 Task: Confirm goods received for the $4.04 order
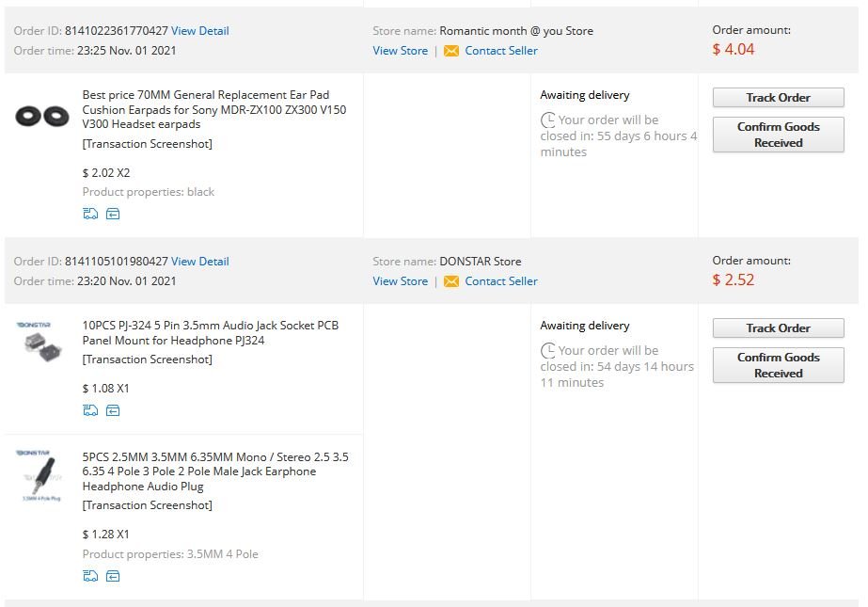pyautogui.click(x=778, y=135)
